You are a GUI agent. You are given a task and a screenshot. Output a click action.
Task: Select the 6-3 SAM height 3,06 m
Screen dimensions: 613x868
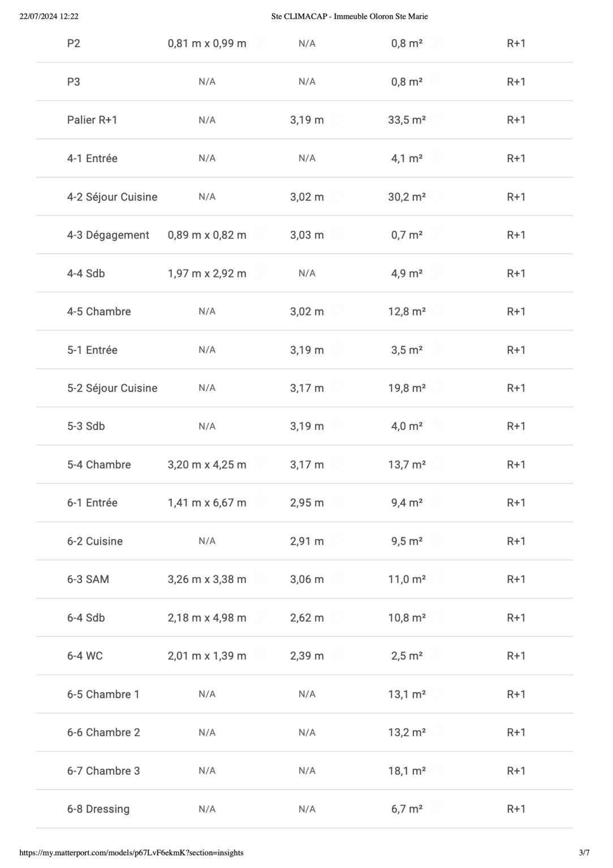point(307,579)
